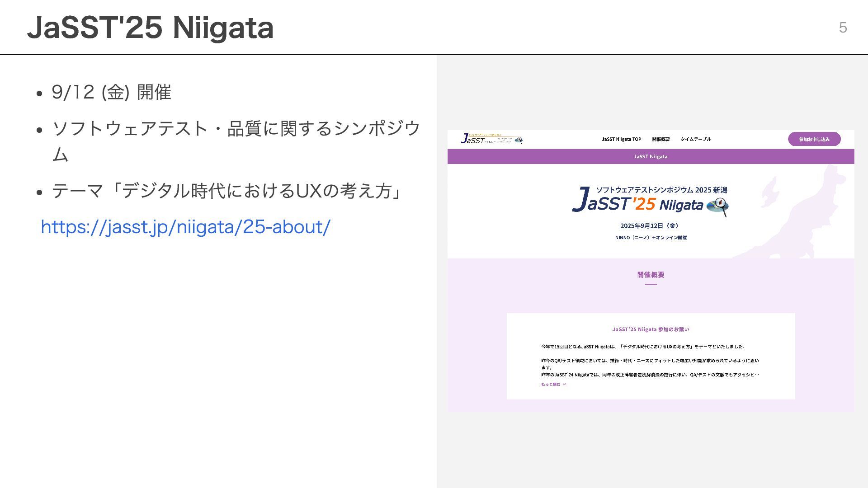868x488 pixels.
Task: Click the bullet starting ソフトウェアテスト・品質に関する
Action: (236, 141)
